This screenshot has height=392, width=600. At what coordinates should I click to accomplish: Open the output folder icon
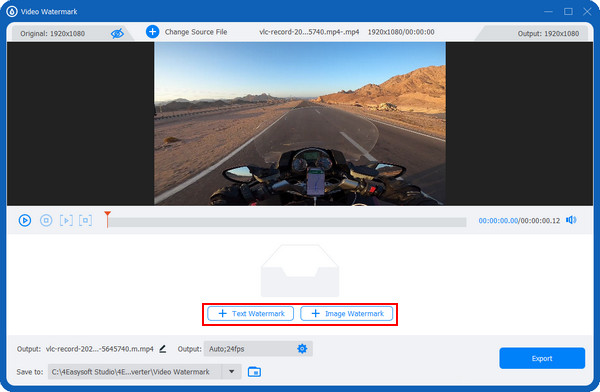pyautogui.click(x=254, y=372)
